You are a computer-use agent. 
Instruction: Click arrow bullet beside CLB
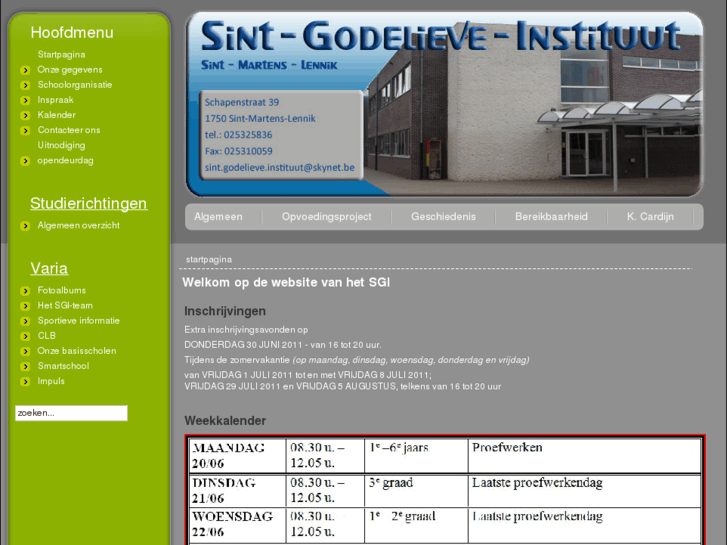pos(25,336)
